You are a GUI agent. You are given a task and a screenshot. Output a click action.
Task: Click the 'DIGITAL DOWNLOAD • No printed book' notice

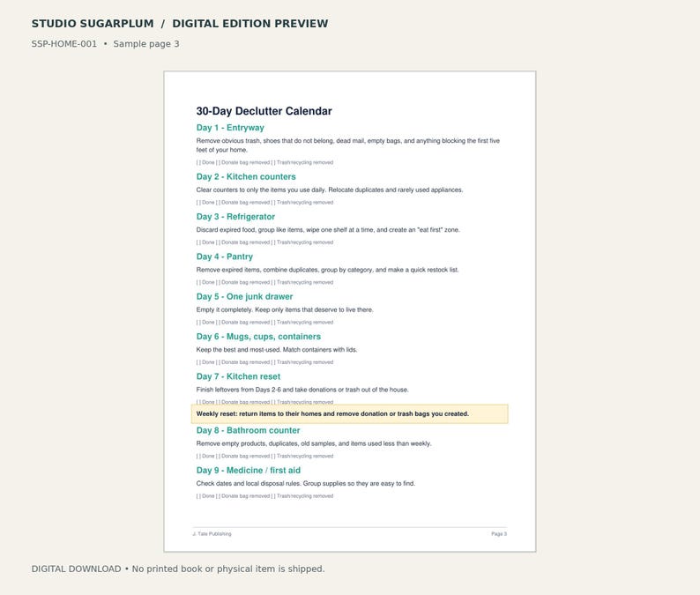[x=178, y=569]
